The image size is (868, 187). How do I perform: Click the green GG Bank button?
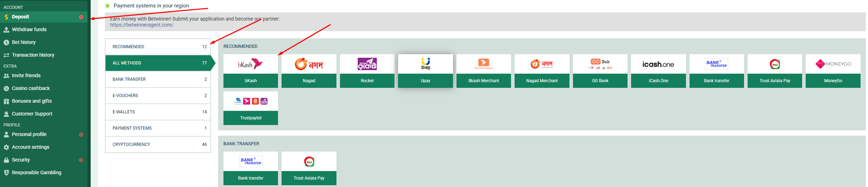tap(600, 81)
